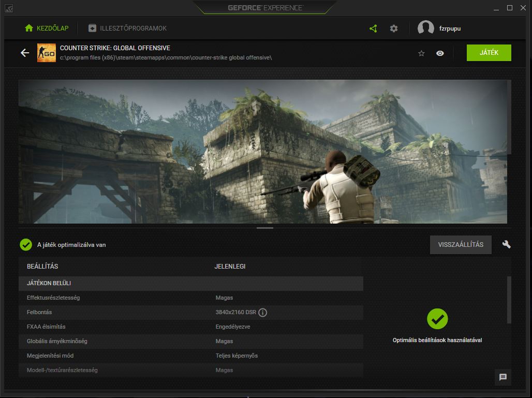Select the FXAA élsimítás row

[190, 327]
